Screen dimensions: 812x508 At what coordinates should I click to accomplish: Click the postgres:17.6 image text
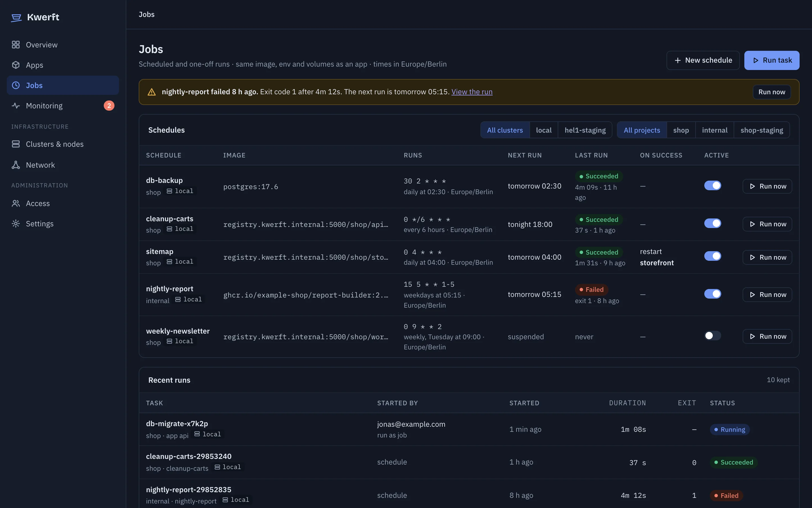click(251, 187)
